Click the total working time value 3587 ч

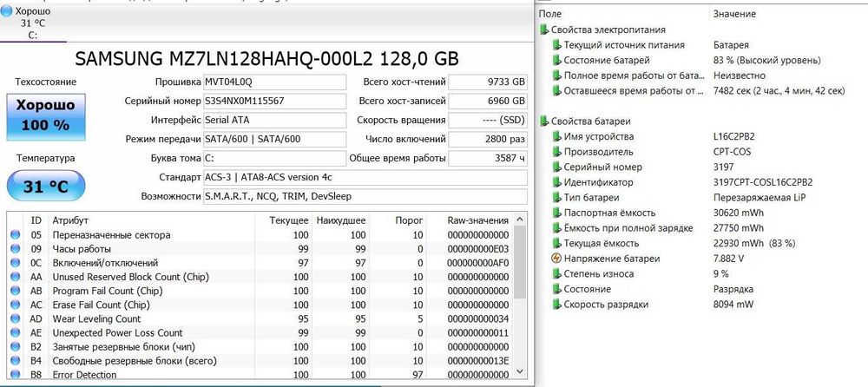(x=488, y=158)
